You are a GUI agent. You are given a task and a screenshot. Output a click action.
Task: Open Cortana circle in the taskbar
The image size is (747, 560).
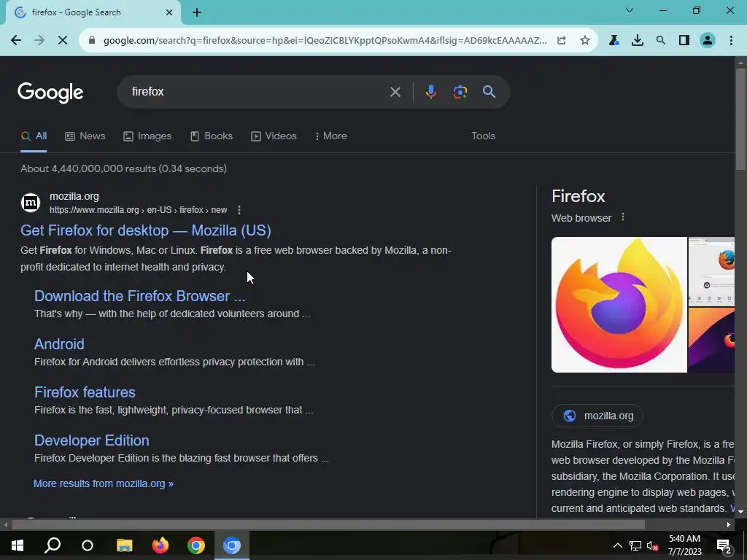pos(88,545)
